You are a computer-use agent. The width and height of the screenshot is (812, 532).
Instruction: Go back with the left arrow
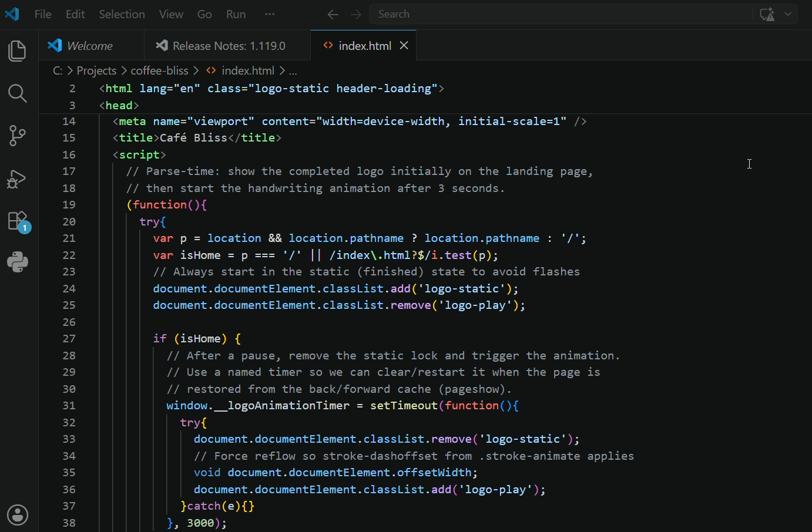[333, 14]
